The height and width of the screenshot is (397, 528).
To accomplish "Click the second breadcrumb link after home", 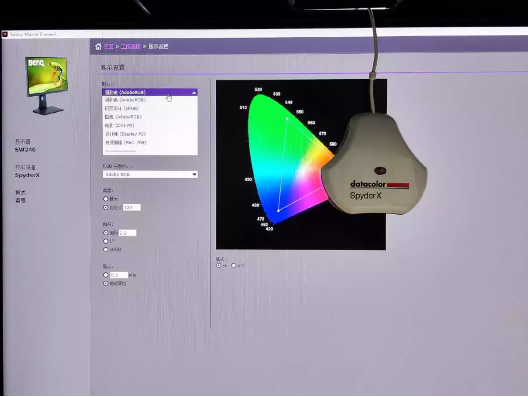I will (131, 46).
